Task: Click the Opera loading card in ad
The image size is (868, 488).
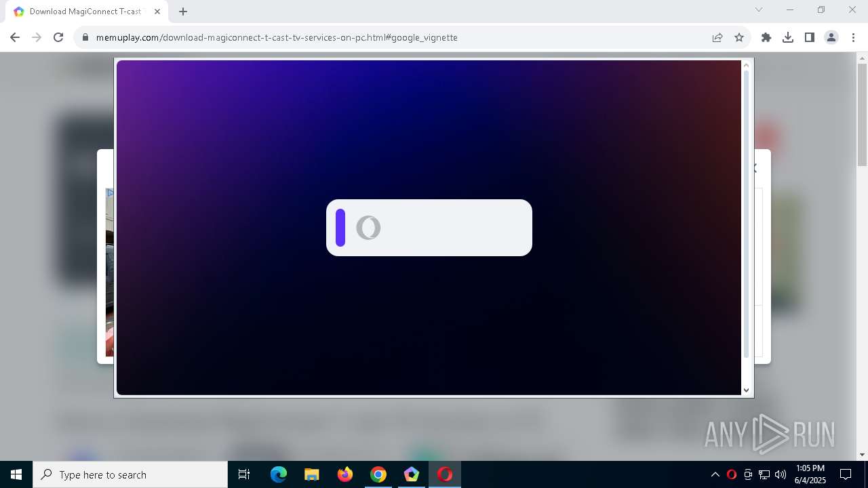Action: [429, 228]
